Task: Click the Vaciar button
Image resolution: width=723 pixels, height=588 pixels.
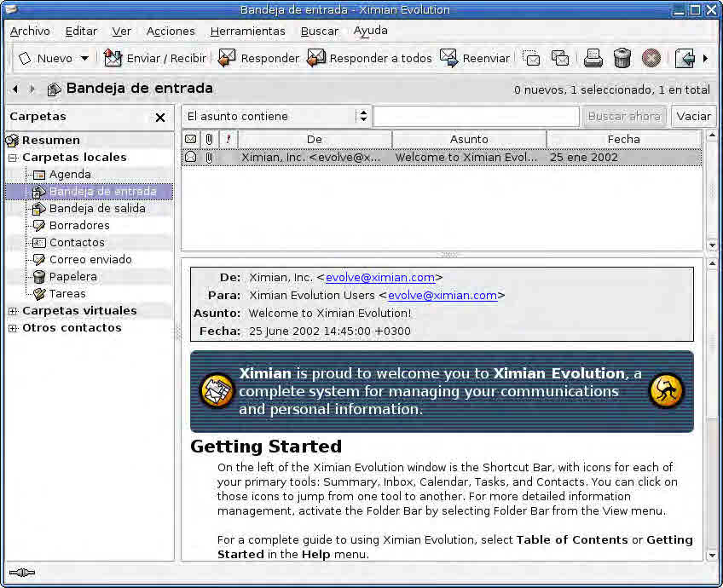Action: click(x=693, y=116)
